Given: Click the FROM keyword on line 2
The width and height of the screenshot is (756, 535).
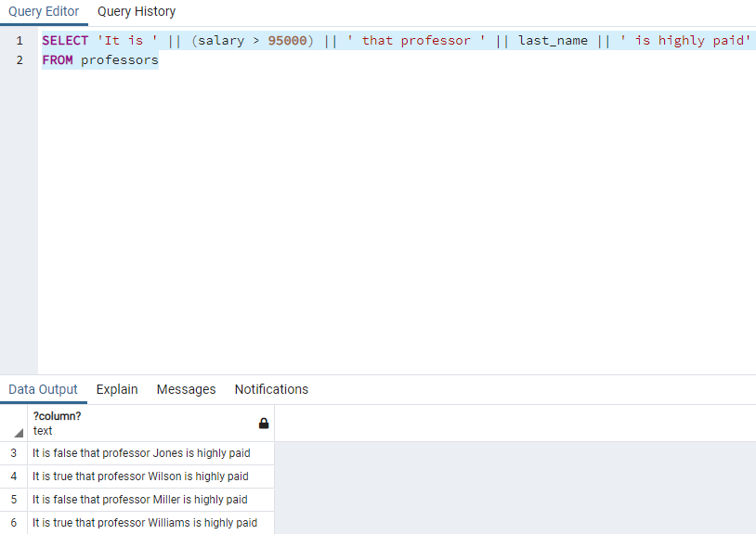Looking at the screenshot, I should (58, 60).
